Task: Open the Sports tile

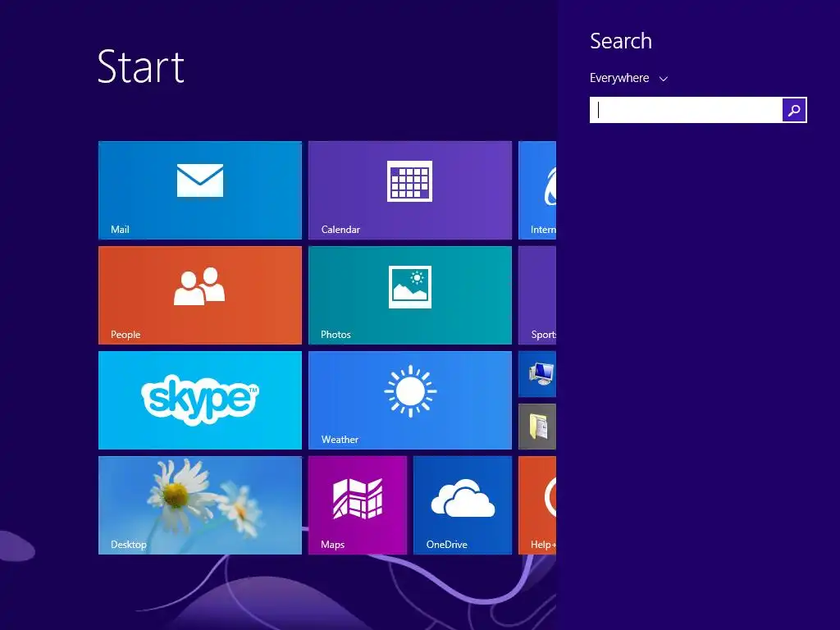Action: [537, 295]
